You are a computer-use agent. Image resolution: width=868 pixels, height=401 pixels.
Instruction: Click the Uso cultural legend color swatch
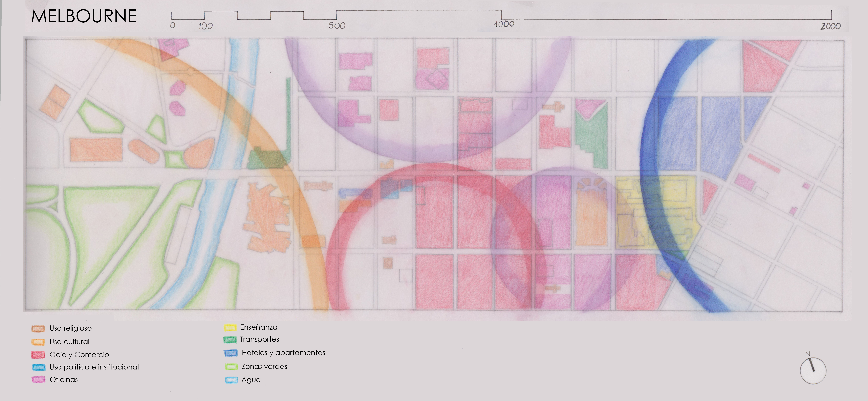click(38, 342)
